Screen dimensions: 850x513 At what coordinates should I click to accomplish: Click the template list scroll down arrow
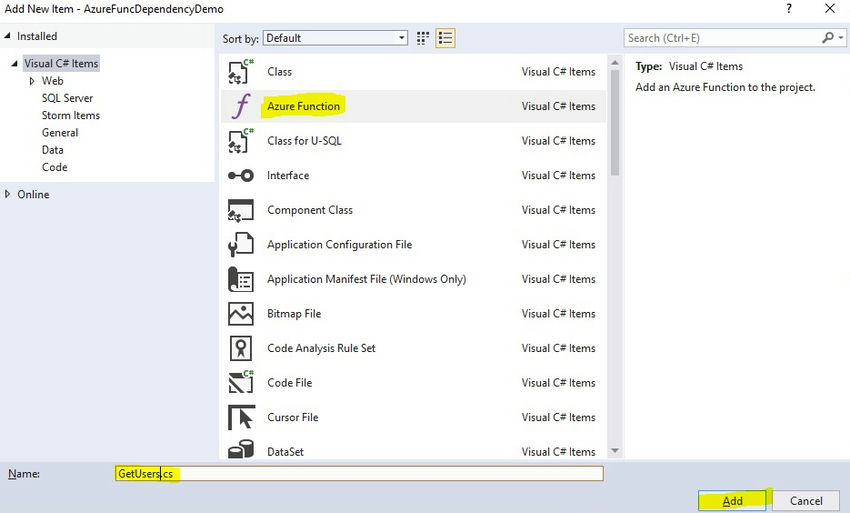pyautogui.click(x=615, y=451)
